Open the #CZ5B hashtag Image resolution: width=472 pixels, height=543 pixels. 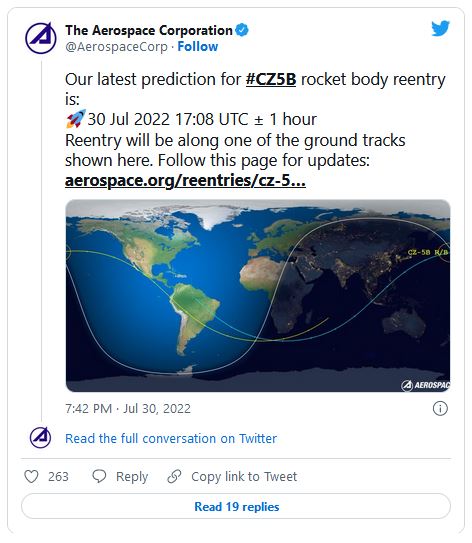(x=271, y=79)
